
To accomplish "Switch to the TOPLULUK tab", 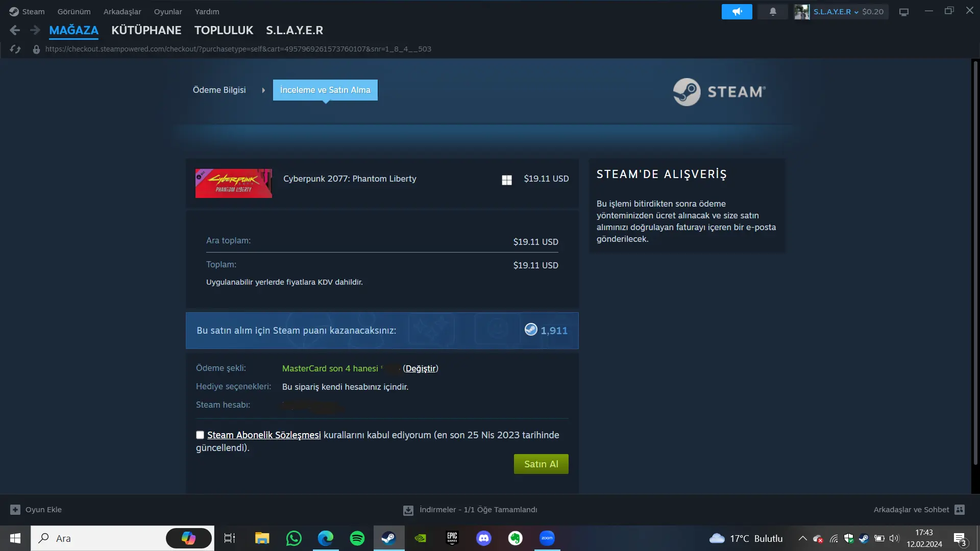I will [224, 30].
